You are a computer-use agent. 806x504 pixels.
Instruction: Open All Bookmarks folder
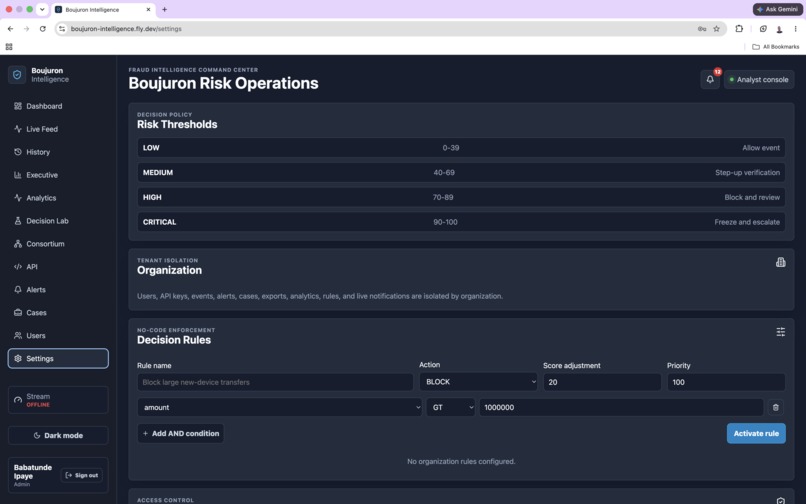pyautogui.click(x=776, y=47)
